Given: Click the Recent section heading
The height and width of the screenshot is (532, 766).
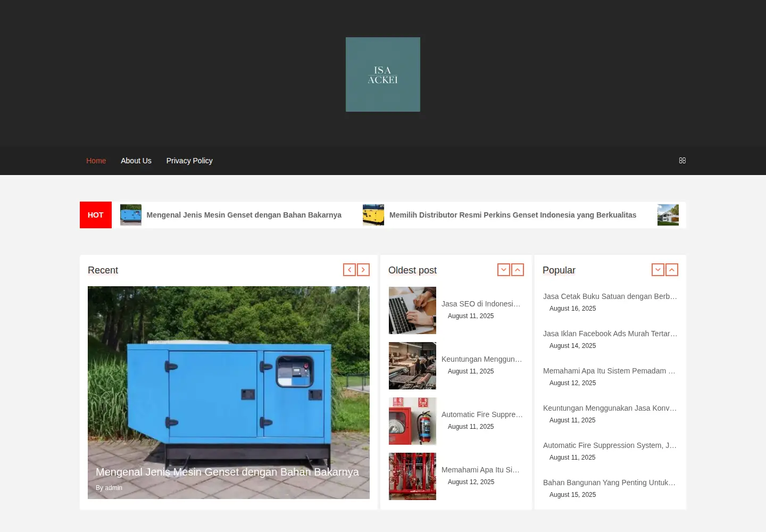Looking at the screenshot, I should (103, 270).
